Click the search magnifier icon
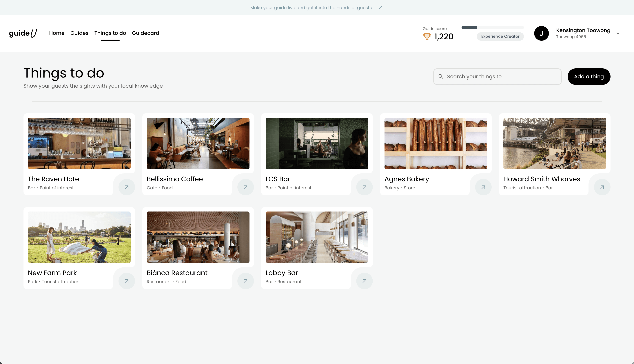The image size is (634, 364). pyautogui.click(x=441, y=76)
